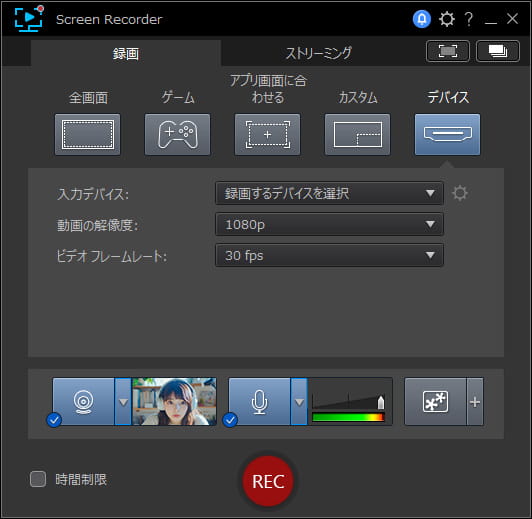Image resolution: width=532 pixels, height=519 pixels.
Task: Enable the 時間制限 time limit checkbox
Action: point(38,479)
